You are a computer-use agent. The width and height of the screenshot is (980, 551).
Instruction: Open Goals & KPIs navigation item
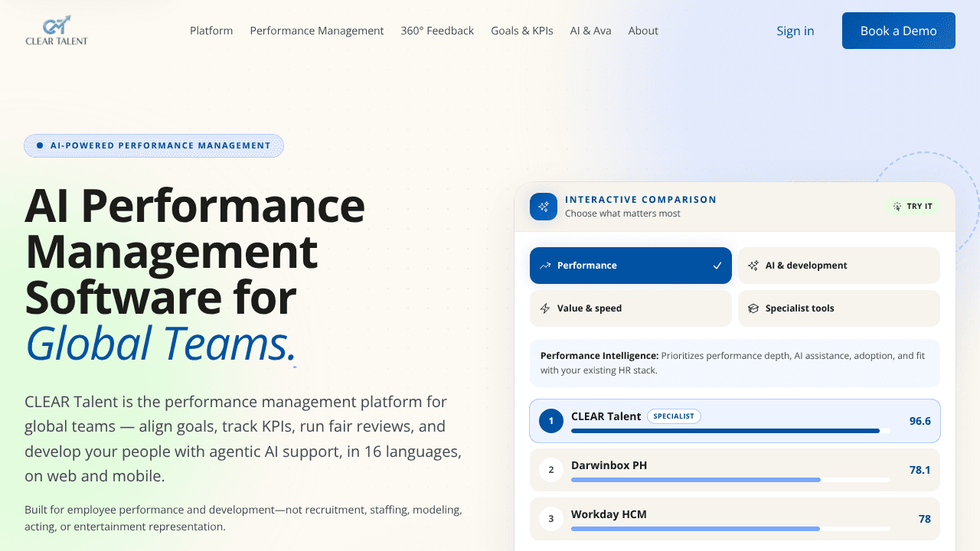click(x=522, y=31)
